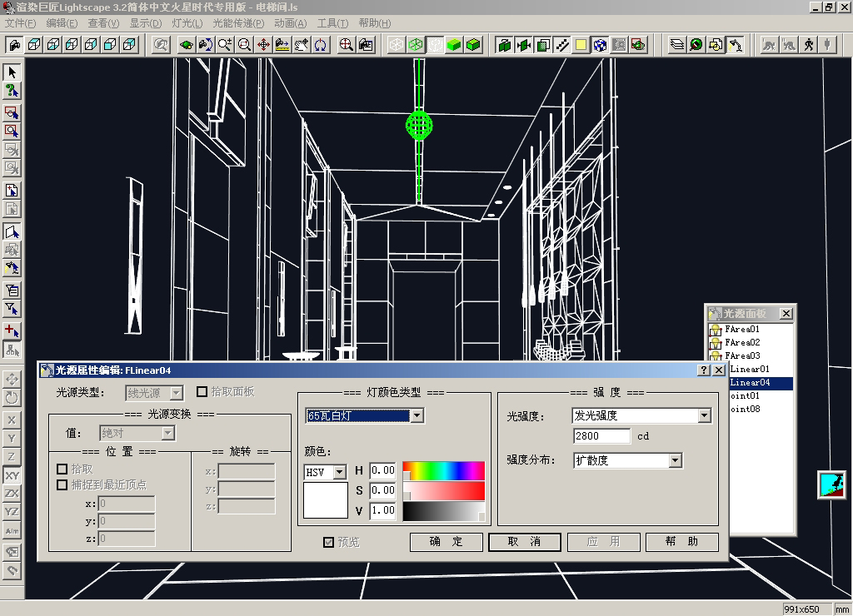Select the arrow selection tool in left toolbar
The height and width of the screenshot is (616, 853).
(x=12, y=72)
